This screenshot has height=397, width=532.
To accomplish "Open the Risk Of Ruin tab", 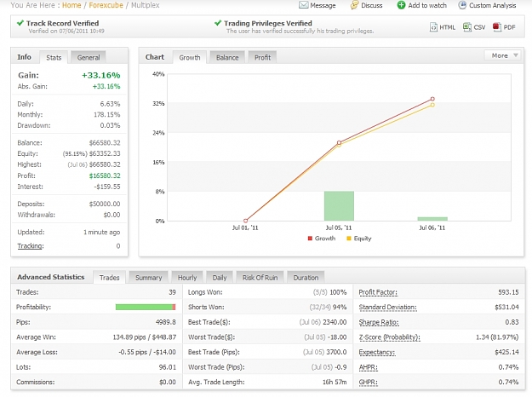I will [x=260, y=278].
